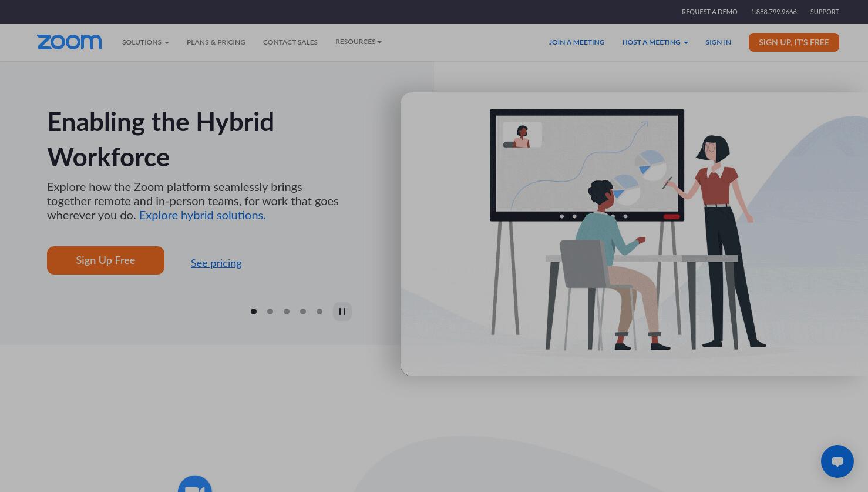Select the fourth carousel dot
The height and width of the screenshot is (492, 868).
(x=303, y=312)
